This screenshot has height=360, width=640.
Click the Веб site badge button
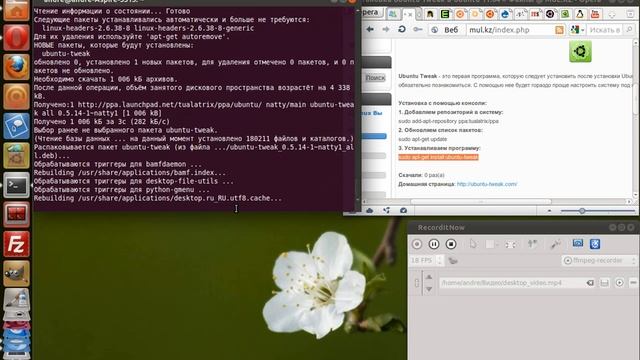[447, 30]
